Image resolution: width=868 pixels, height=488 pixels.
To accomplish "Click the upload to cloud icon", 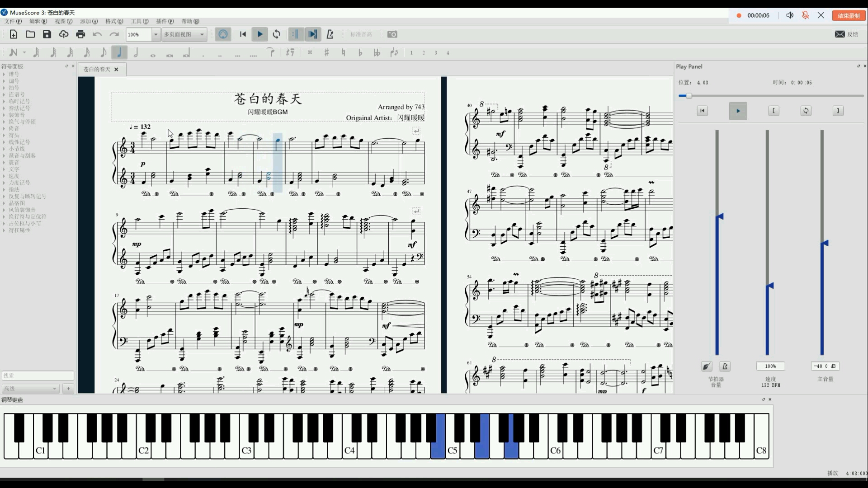I will [x=64, y=34].
